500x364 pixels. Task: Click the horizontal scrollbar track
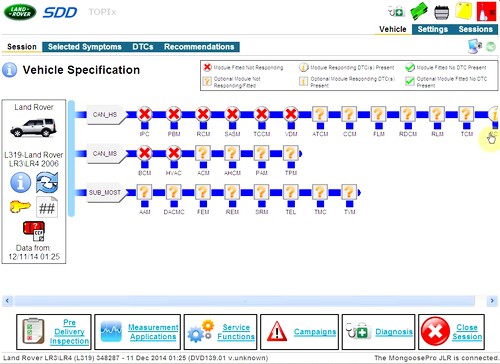[244, 301]
